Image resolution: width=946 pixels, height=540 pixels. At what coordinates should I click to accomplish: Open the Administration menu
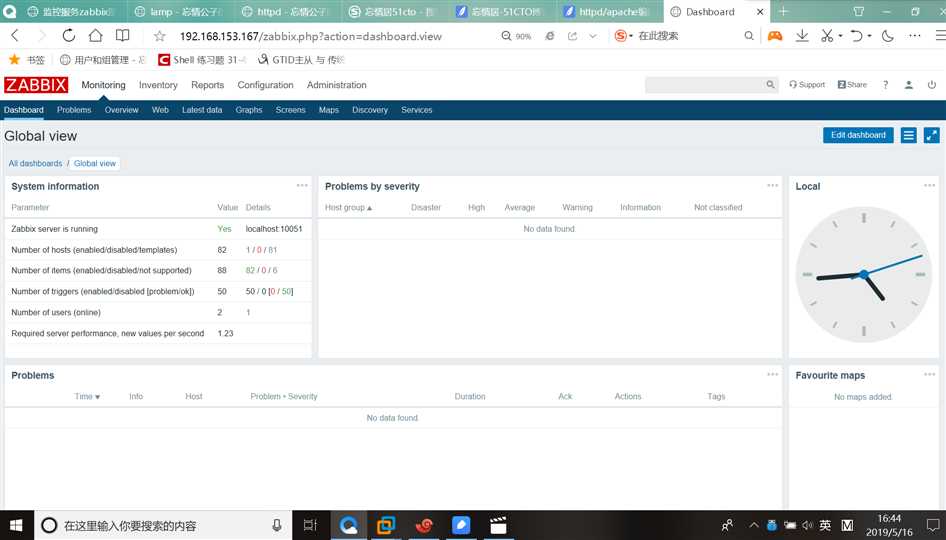point(337,85)
